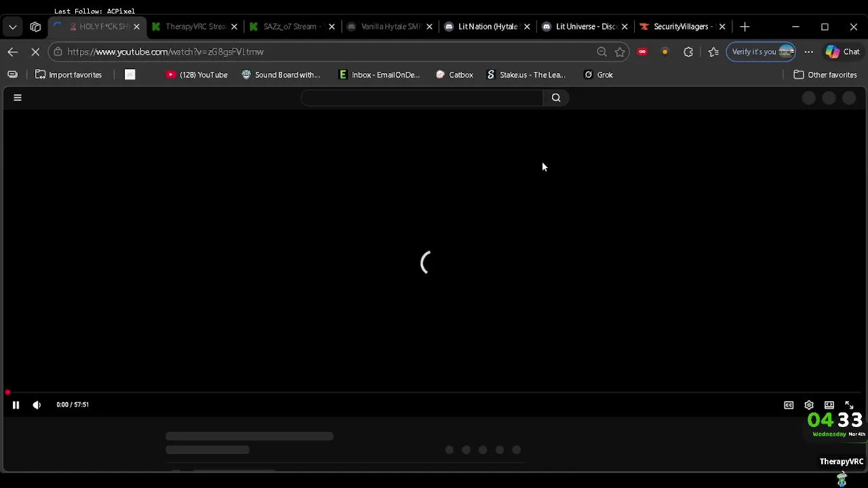The image size is (868, 488).
Task: Open the Copilot Chat button
Action: (843, 52)
